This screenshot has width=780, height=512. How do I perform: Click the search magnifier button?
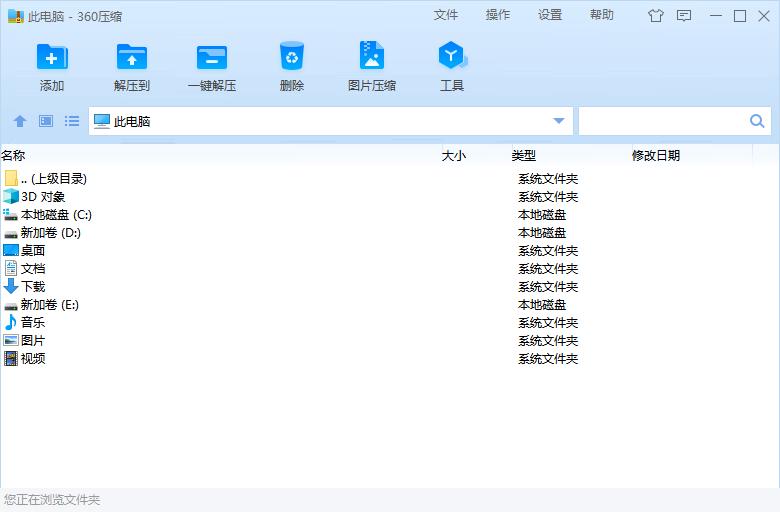point(757,121)
